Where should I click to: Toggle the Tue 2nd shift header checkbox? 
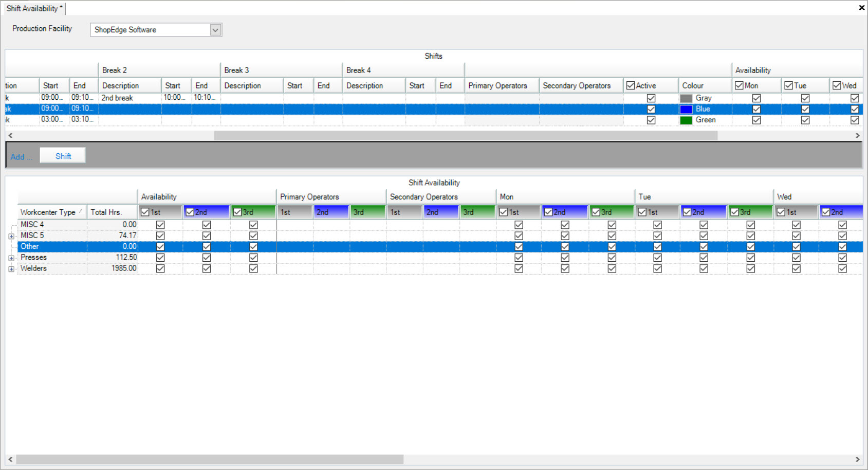[x=687, y=212]
